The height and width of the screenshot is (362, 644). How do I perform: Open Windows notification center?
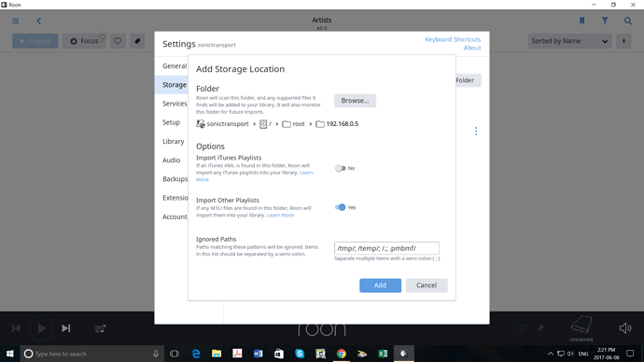pos(630,354)
